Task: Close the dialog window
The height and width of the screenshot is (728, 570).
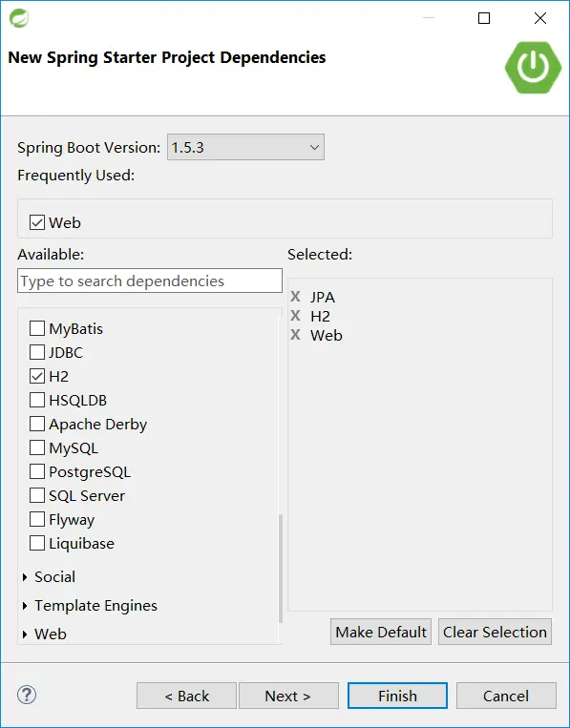Action: 540,18
